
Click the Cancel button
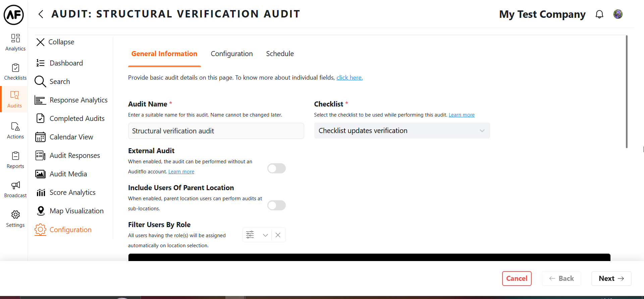(x=517, y=279)
